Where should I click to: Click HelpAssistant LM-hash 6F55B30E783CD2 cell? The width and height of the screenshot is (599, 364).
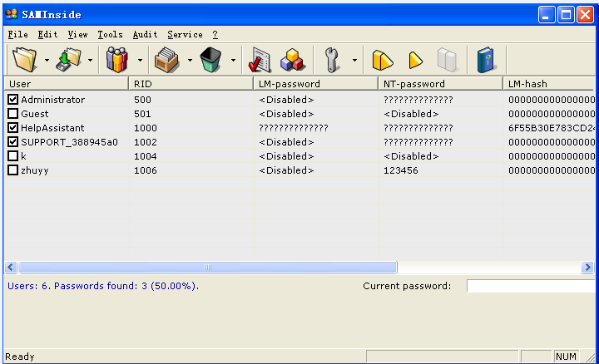tap(552, 128)
